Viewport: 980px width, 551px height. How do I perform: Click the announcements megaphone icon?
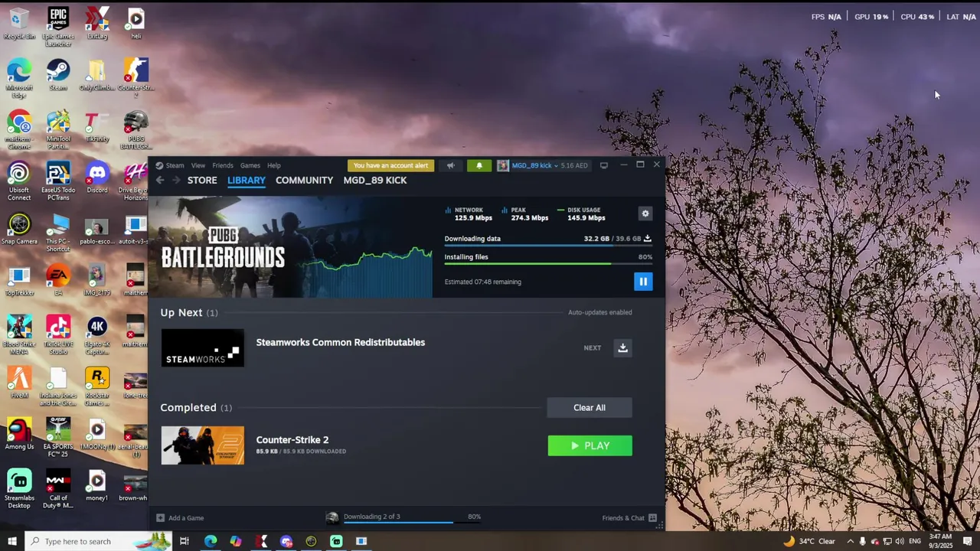tap(450, 165)
